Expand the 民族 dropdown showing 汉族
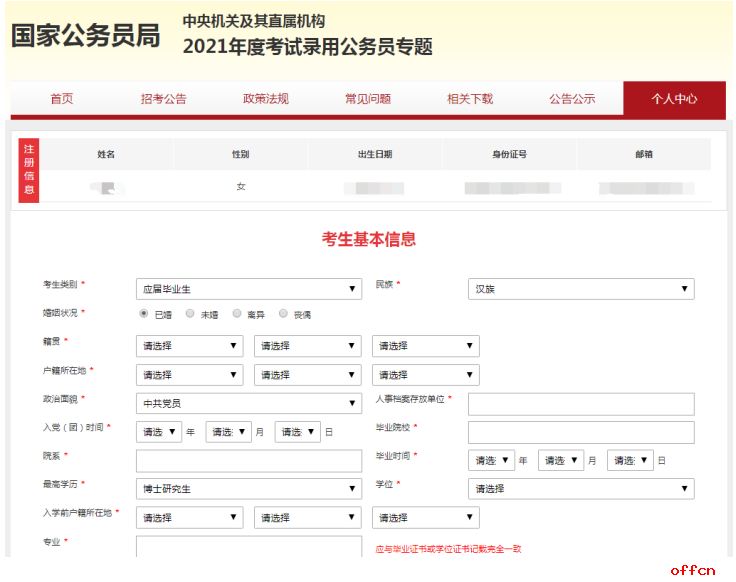This screenshot has height=582, width=736. pos(580,289)
